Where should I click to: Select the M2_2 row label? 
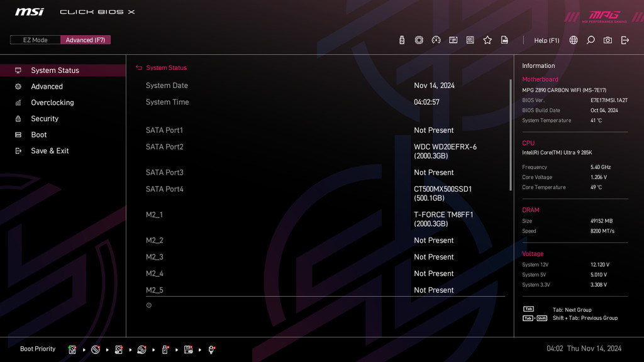154,240
